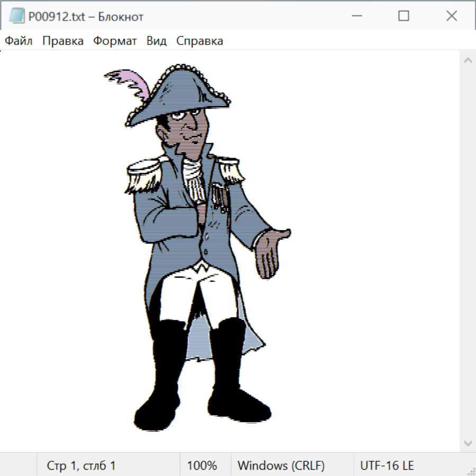This screenshot has width=476, height=476.
Task: Open the Вид menu
Action: [x=157, y=41]
